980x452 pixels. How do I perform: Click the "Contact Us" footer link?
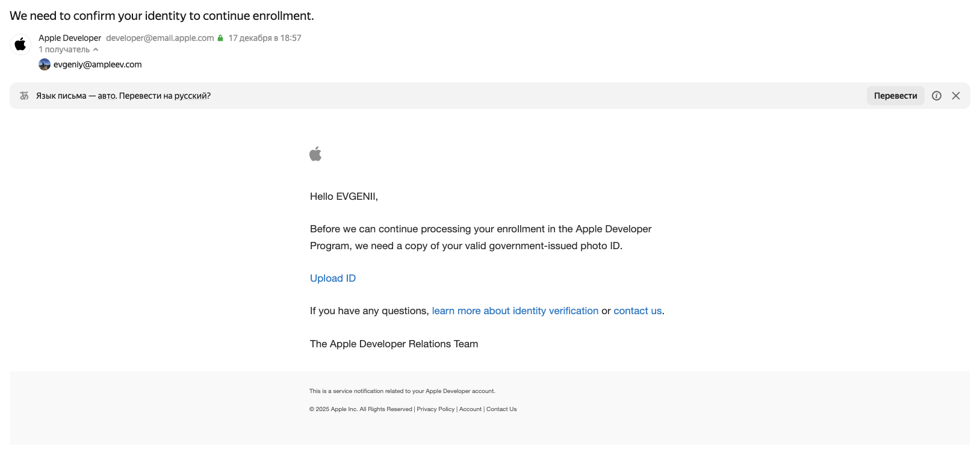(x=501, y=409)
